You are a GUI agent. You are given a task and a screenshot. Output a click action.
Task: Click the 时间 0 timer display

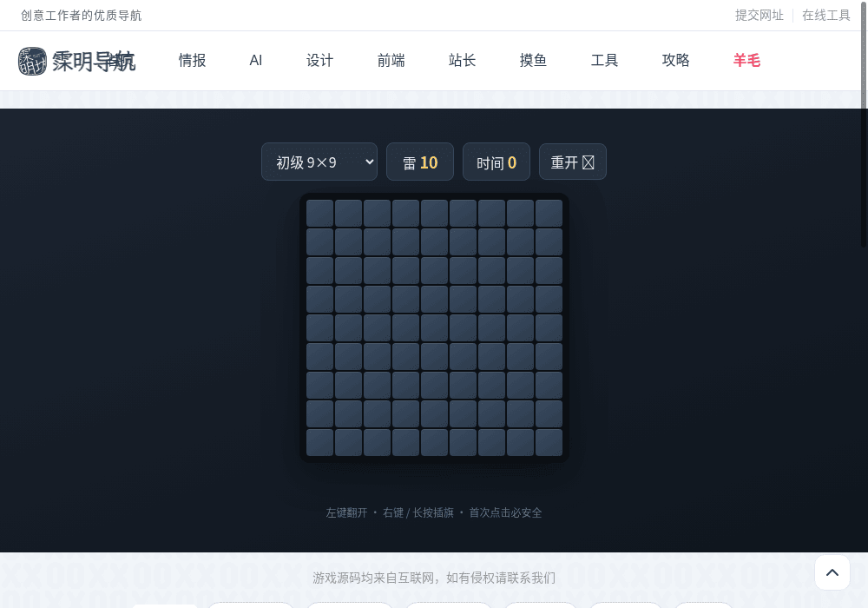[x=496, y=162]
